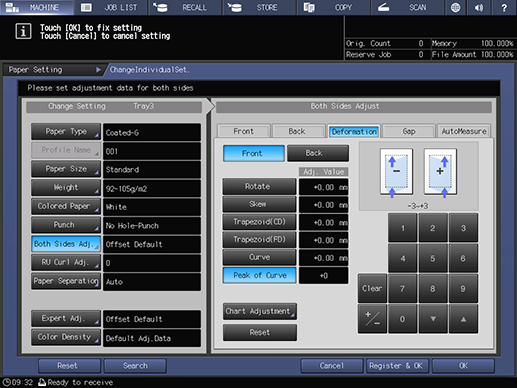Viewport: 517px width, 388px height.
Task: Tap the down arrow keypad key
Action: pyautogui.click(x=433, y=319)
